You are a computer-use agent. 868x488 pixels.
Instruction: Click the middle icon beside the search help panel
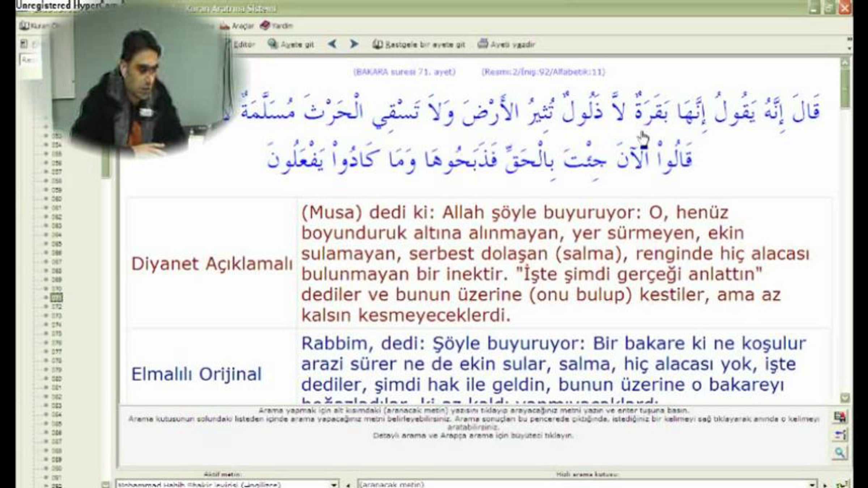(839, 435)
